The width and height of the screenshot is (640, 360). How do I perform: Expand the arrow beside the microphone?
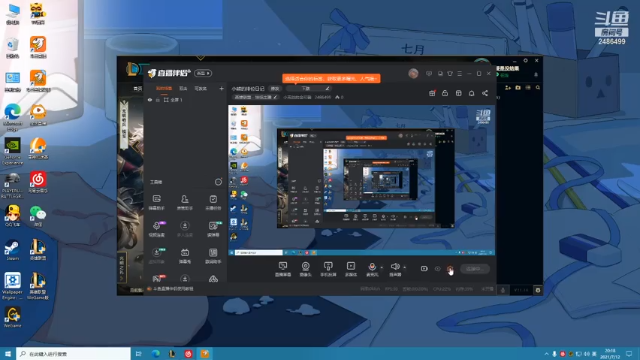pyautogui.click(x=382, y=267)
